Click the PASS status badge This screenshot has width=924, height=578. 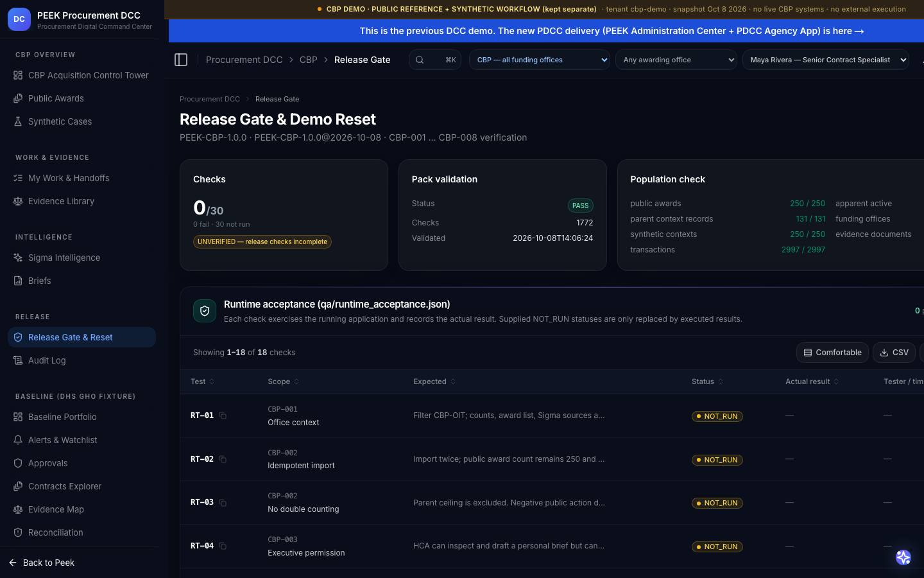[580, 206]
